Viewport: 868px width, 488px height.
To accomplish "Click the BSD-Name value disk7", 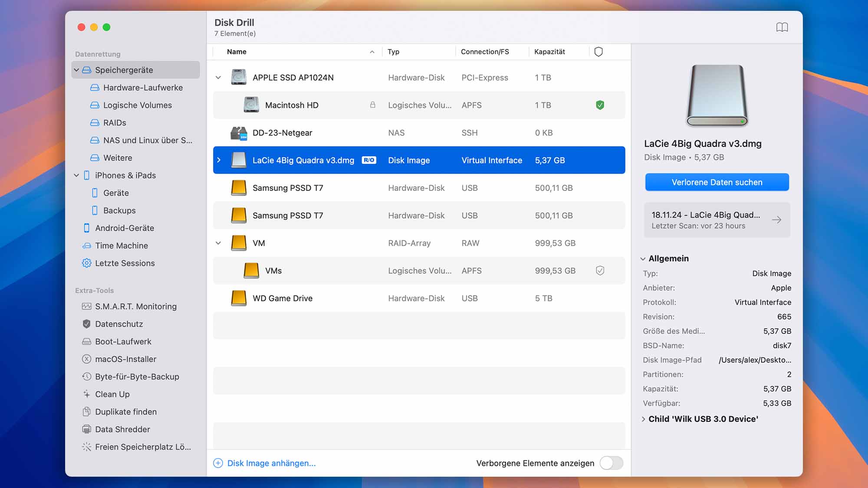I will pyautogui.click(x=782, y=346).
